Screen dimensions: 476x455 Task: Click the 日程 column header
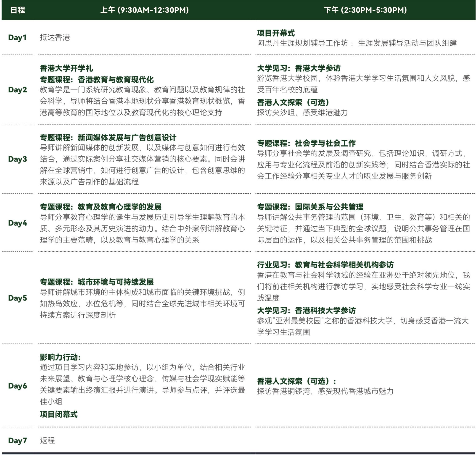coord(18,10)
